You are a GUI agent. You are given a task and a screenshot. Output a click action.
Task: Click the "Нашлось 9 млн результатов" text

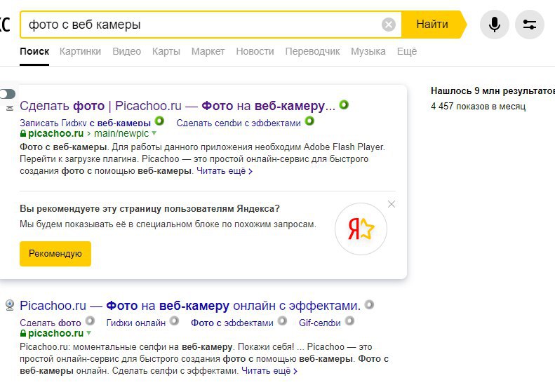pos(493,91)
